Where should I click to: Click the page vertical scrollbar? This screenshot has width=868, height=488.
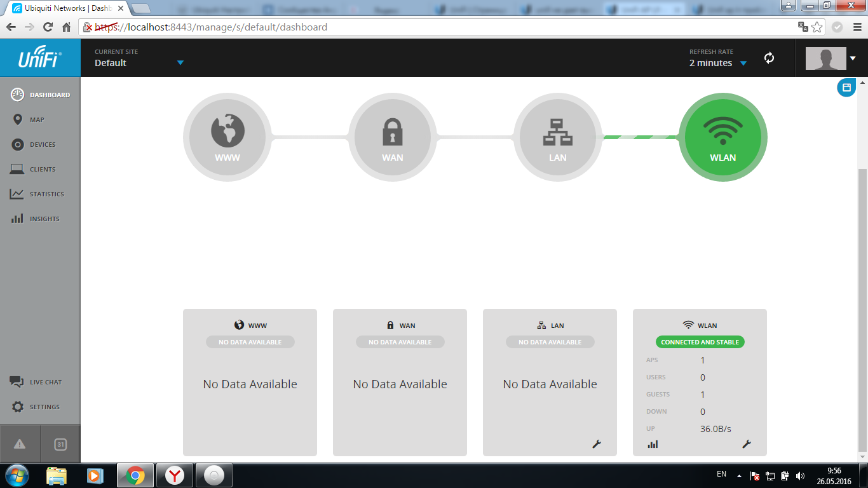862,305
